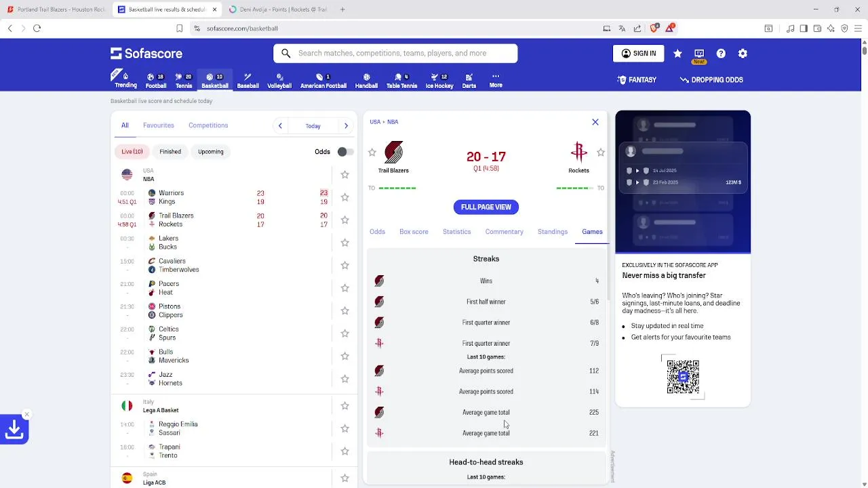Open the Fantasy link
The image size is (868, 488).
pyautogui.click(x=637, y=80)
